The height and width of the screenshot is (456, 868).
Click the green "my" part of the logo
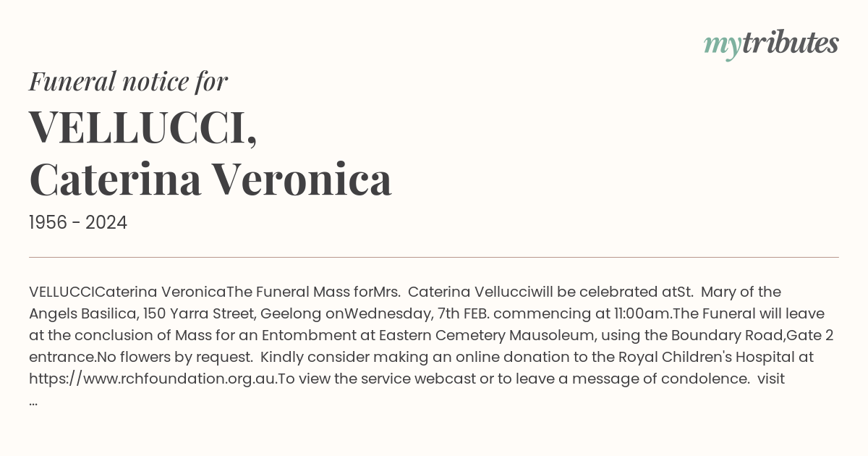[x=723, y=47]
